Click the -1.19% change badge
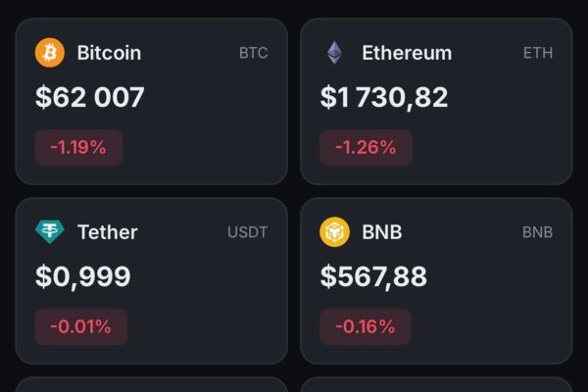The width and height of the screenshot is (588, 392). click(x=78, y=147)
